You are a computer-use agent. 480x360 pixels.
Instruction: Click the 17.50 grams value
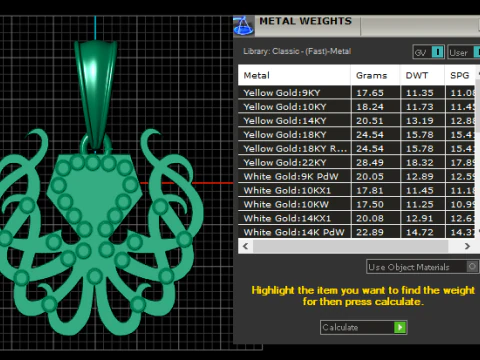pyautogui.click(x=370, y=205)
